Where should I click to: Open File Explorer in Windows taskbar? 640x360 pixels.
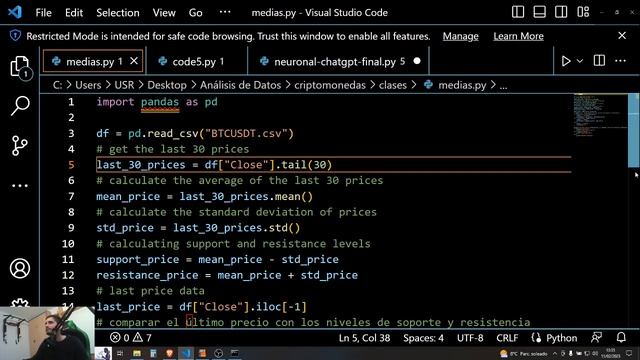coord(137,353)
